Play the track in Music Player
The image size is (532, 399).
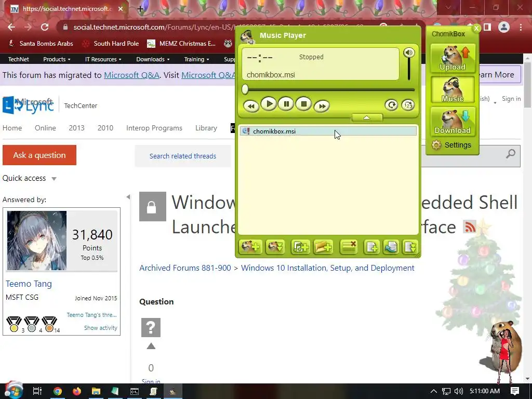[x=269, y=104]
